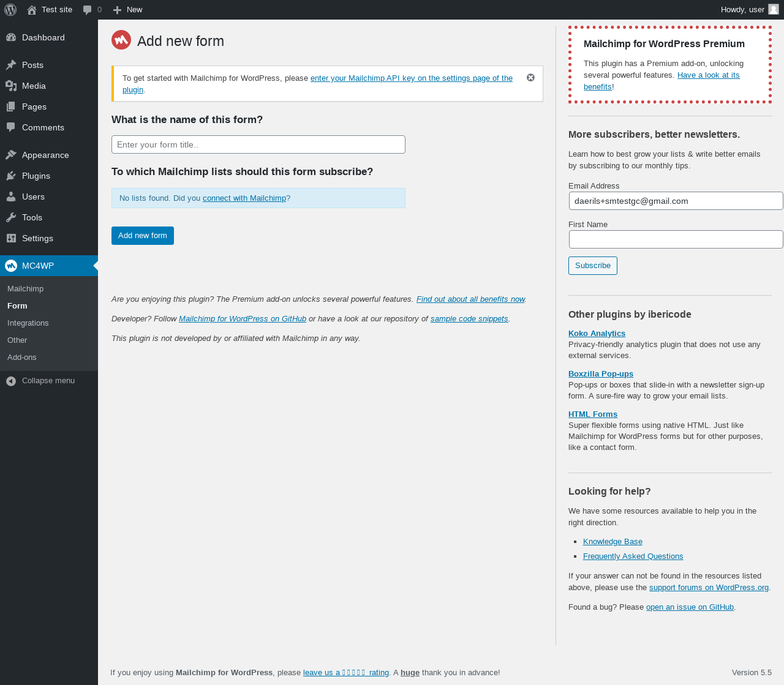The image size is (784, 685).
Task: Click the Tools wrench icon
Action: point(11,217)
